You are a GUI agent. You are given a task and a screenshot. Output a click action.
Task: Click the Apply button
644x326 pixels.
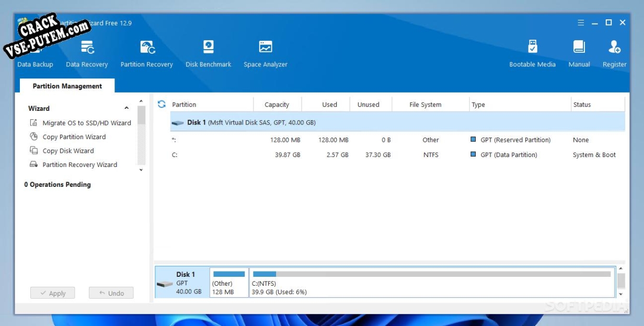pos(52,293)
